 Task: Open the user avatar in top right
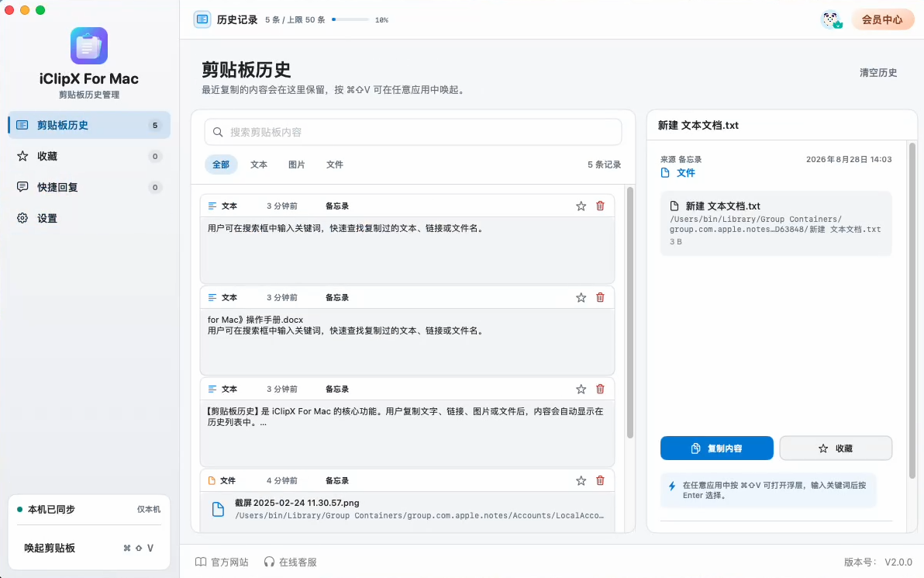832,19
